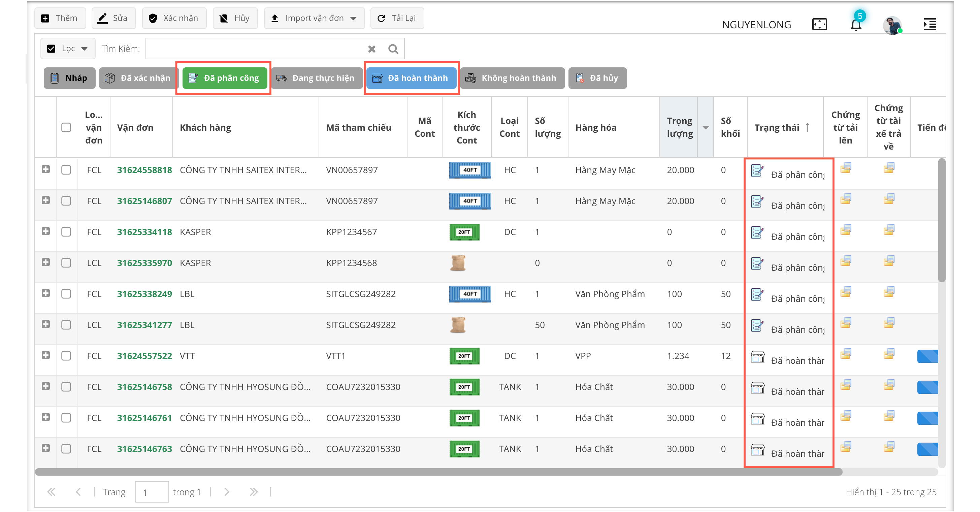Go to last page arrow

254,492
